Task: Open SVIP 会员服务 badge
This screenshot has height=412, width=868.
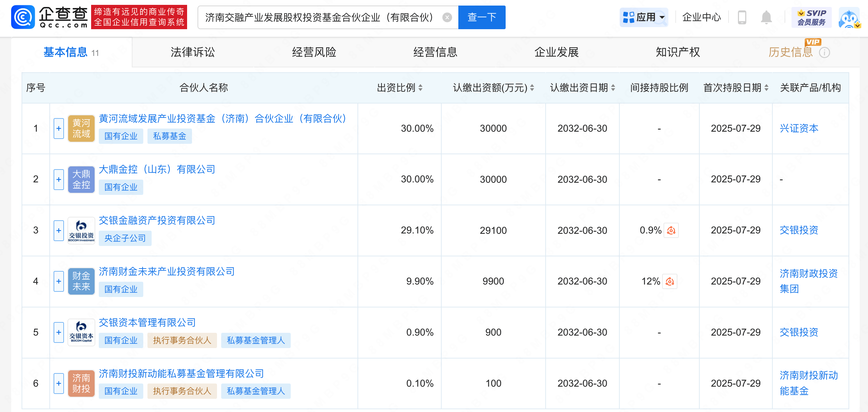Action: (811, 17)
